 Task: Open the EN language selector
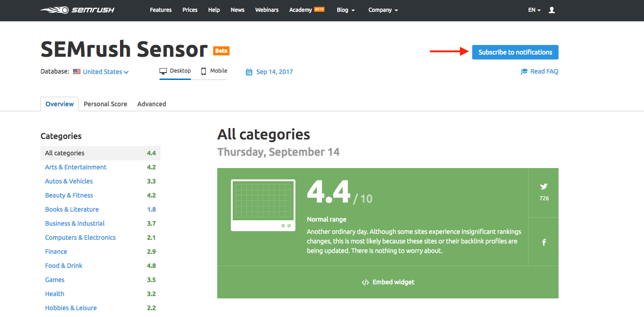tap(534, 10)
